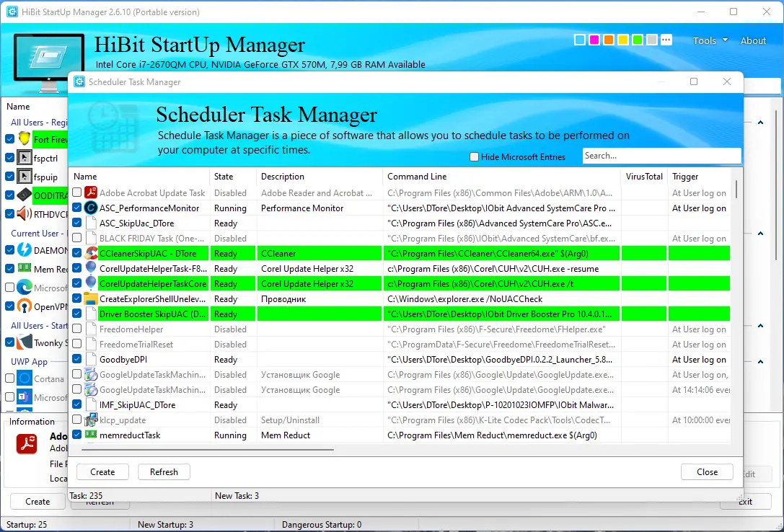Open the About menu
784x532 pixels.
click(x=753, y=40)
